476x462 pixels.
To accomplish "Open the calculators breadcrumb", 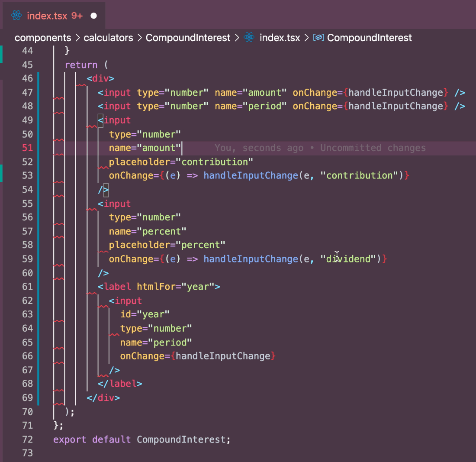I will pos(108,38).
